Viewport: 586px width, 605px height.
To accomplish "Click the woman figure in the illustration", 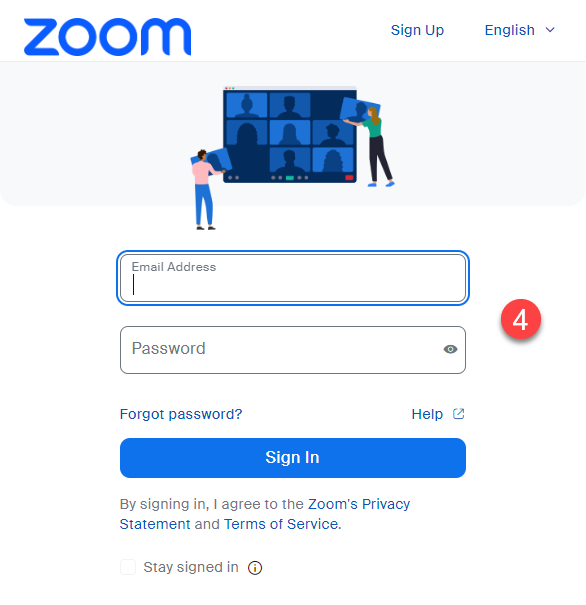I will [373, 147].
